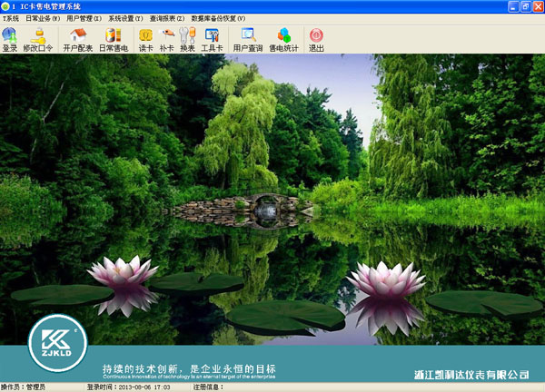Viewport: 545px width, 392px height.
Task: Open the 系统设置 menu
Action: point(125,18)
